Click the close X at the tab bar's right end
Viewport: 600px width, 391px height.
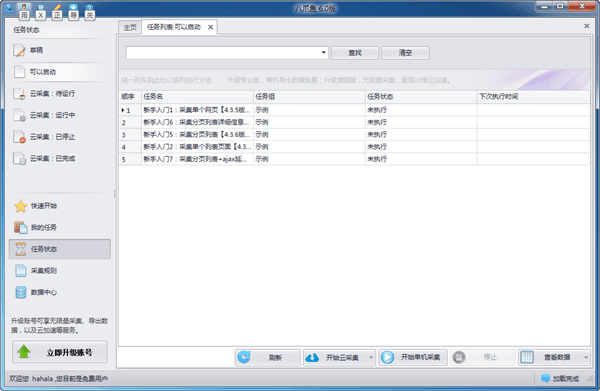pos(587,26)
